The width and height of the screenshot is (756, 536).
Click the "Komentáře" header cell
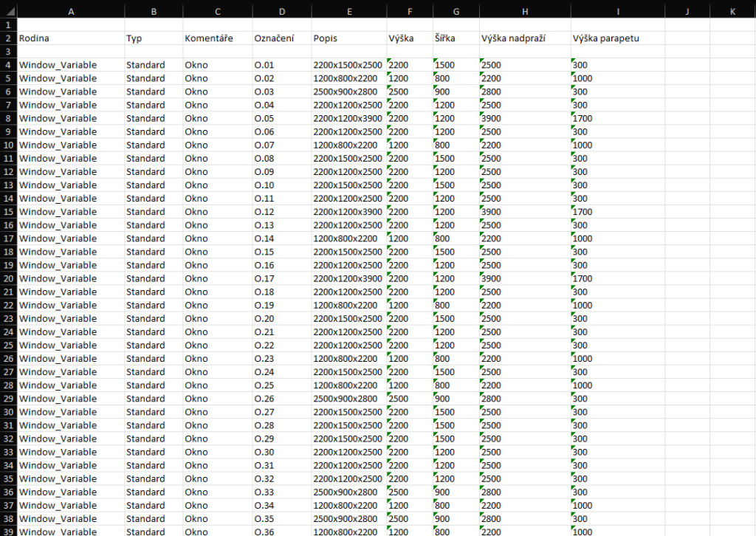[217, 38]
